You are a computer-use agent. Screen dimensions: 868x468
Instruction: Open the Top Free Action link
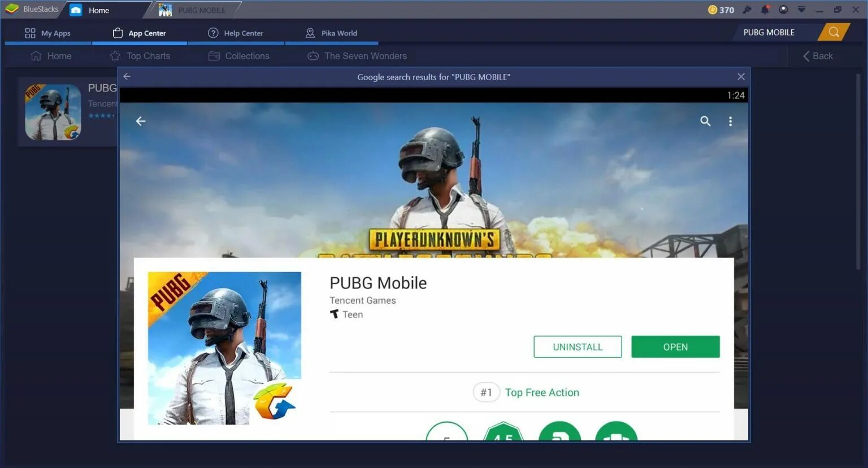coord(542,392)
